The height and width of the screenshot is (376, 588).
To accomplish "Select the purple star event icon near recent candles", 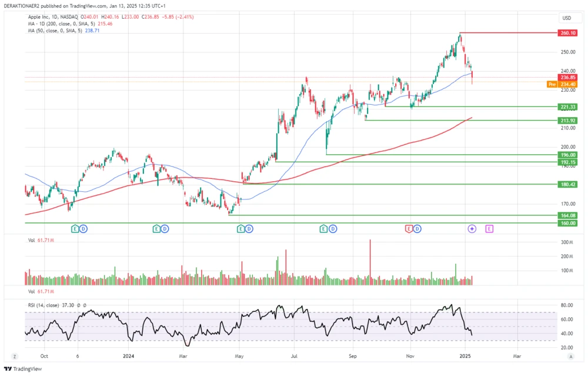I will 472,228.
